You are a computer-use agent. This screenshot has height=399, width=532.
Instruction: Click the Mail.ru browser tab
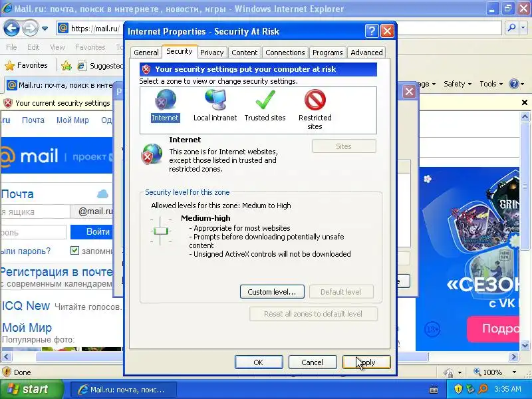(59, 85)
